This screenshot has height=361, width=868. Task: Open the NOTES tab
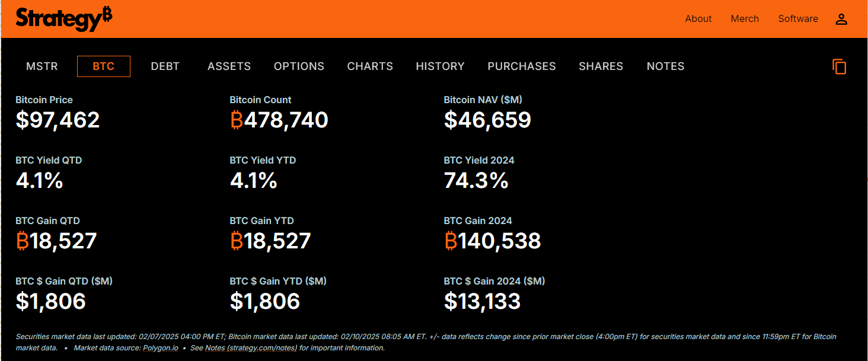click(x=666, y=66)
